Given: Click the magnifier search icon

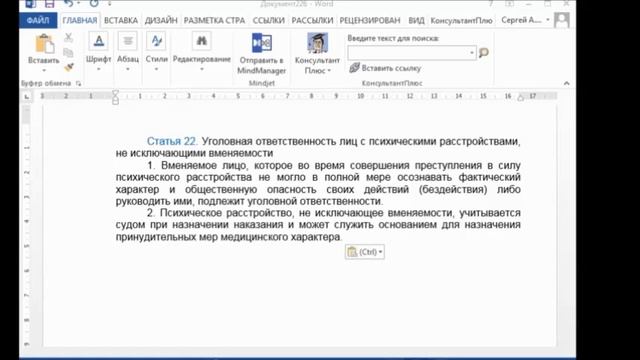Looking at the screenshot, I should [484, 53].
